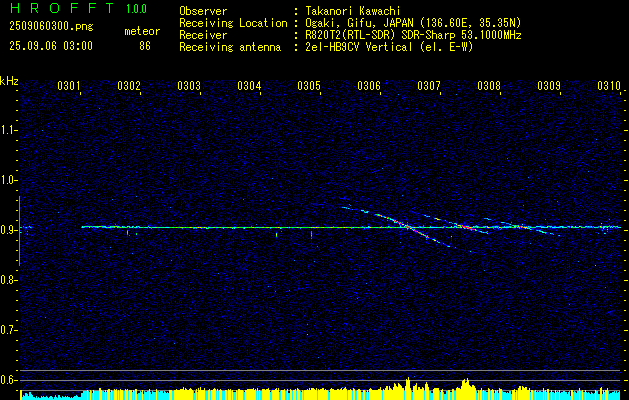The image size is (629, 400).
Task: Click the 0310 time marker
Action: pos(609,85)
